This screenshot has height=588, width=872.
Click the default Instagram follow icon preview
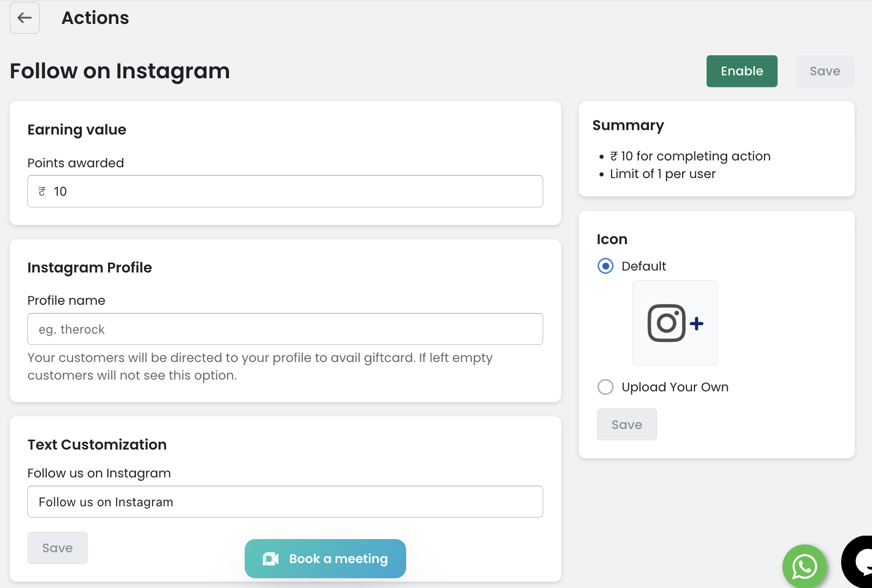click(x=675, y=323)
